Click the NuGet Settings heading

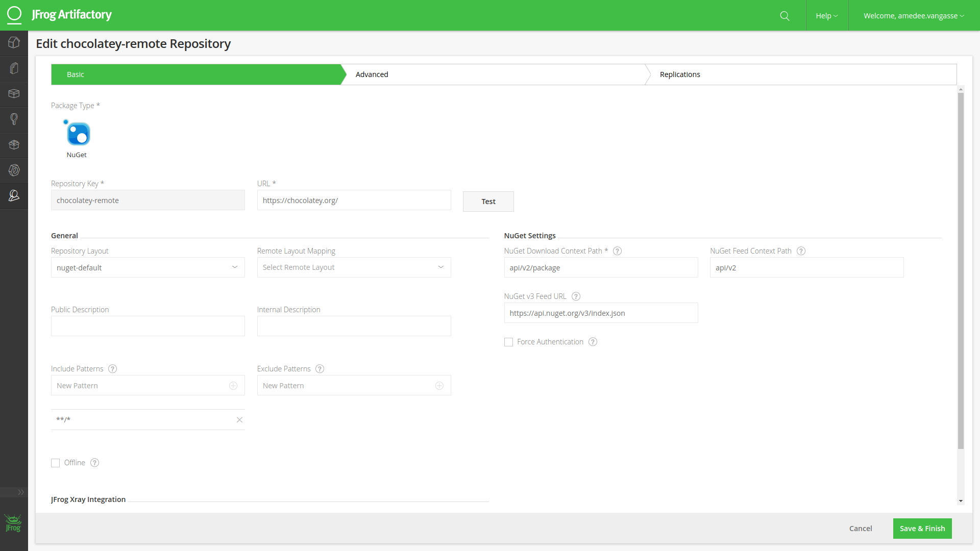[530, 236]
